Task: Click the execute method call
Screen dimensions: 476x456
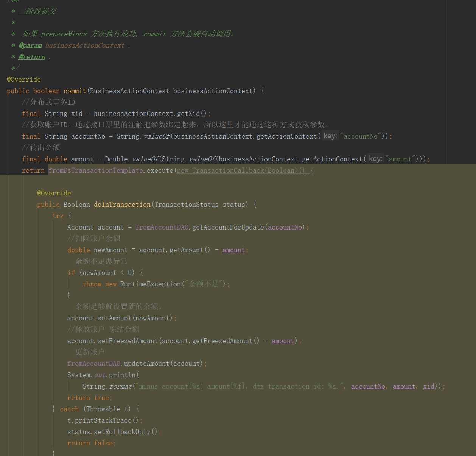Action: (160, 170)
